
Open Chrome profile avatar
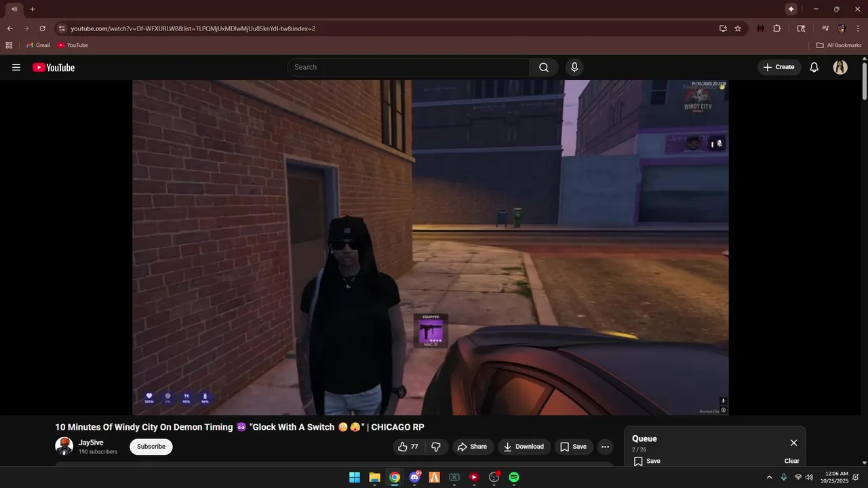[842, 28]
